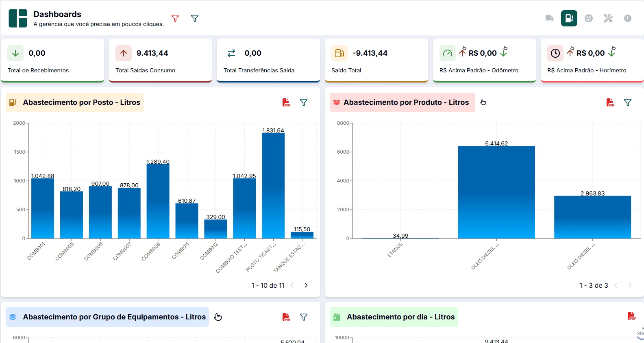Open the maintenance tools dashboard tab

[608, 18]
